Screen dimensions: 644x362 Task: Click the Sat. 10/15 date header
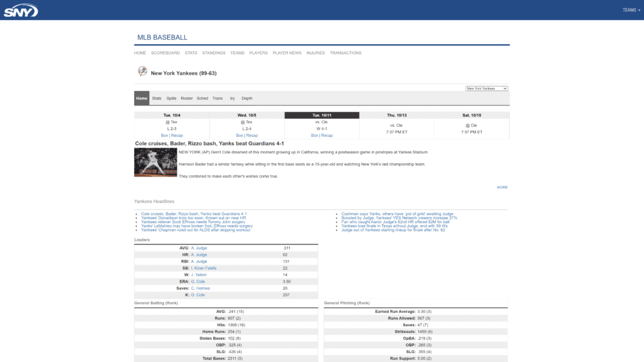coord(472,116)
